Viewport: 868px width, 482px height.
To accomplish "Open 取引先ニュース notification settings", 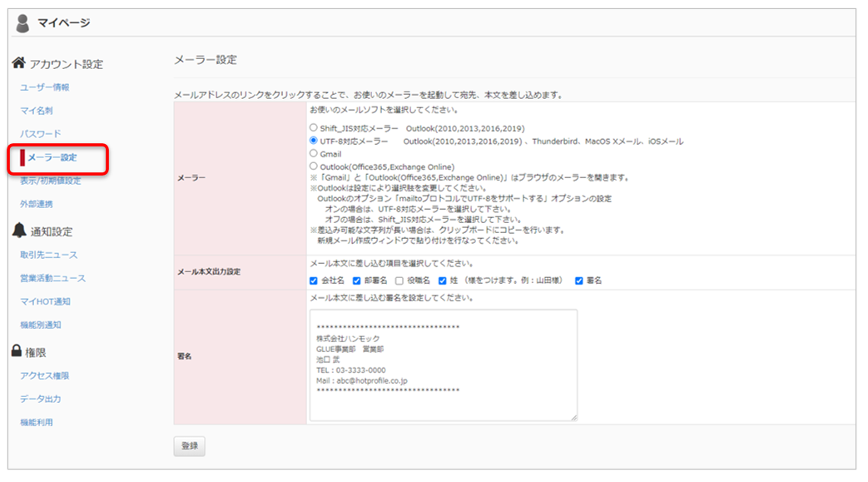I will click(x=49, y=255).
